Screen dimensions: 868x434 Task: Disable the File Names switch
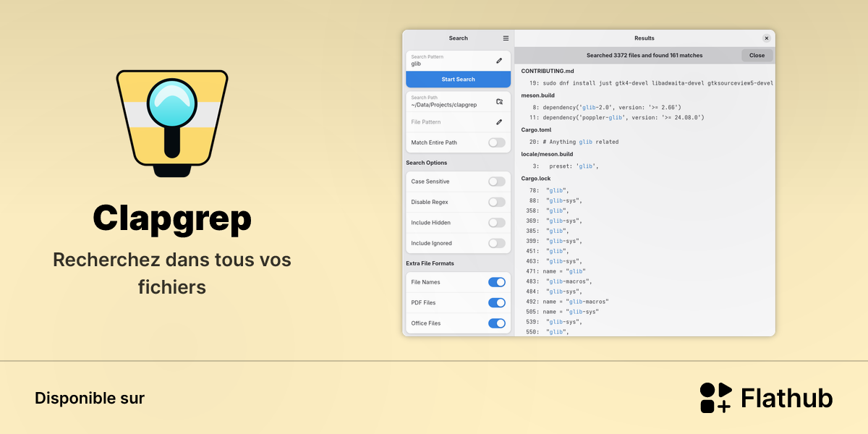click(x=497, y=282)
